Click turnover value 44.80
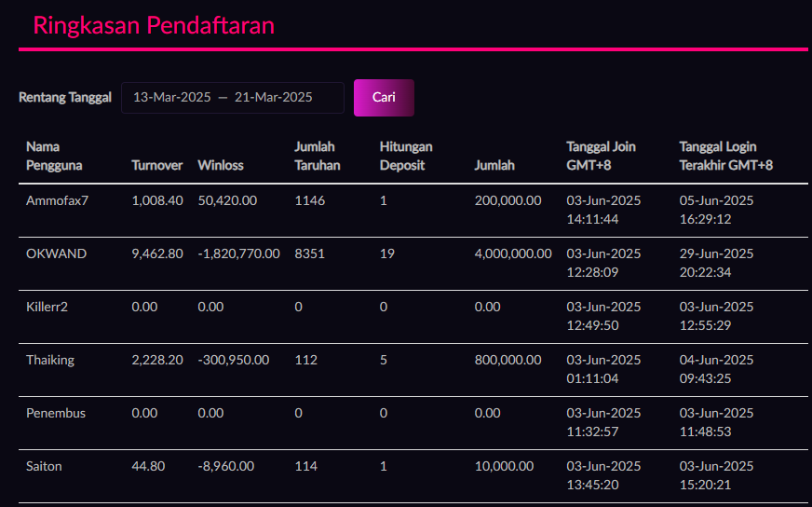The height and width of the screenshot is (507, 812). [x=148, y=466]
